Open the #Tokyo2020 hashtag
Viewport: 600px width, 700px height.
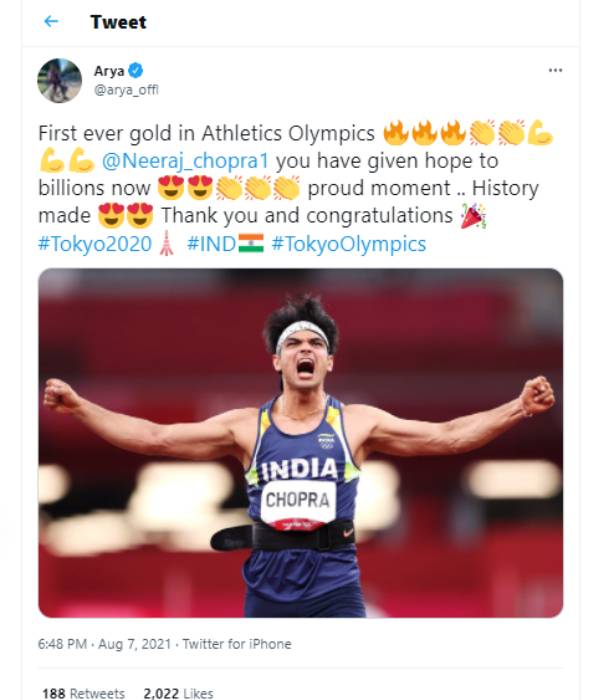[x=95, y=244]
